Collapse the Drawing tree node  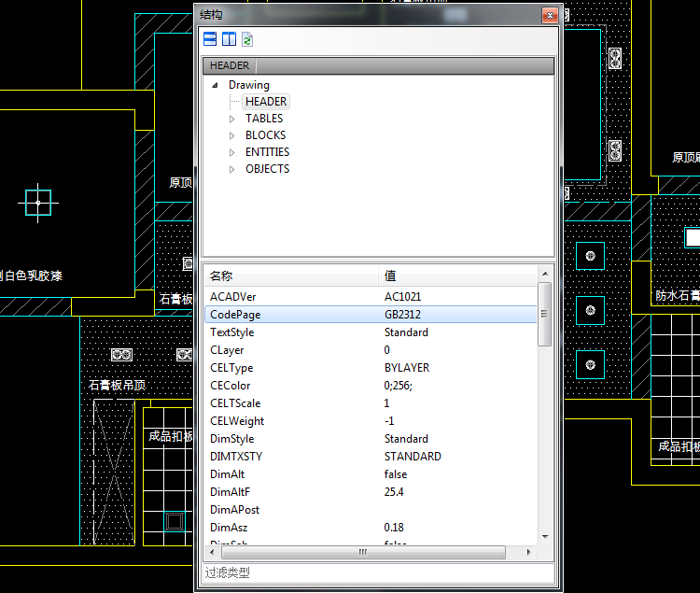[x=216, y=85]
